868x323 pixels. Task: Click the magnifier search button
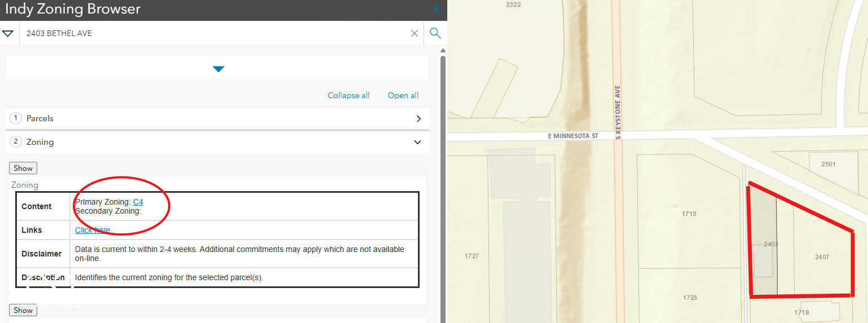(x=435, y=33)
